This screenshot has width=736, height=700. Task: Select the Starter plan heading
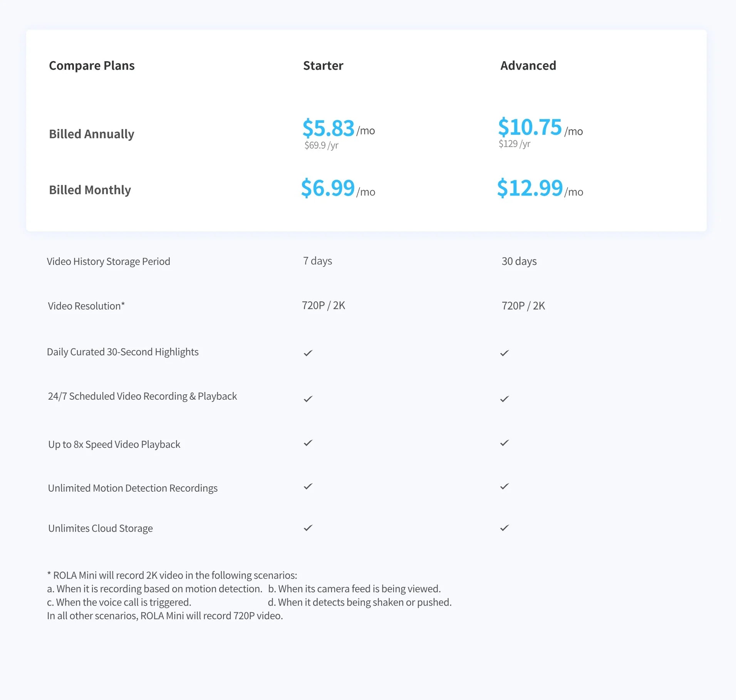(x=323, y=66)
